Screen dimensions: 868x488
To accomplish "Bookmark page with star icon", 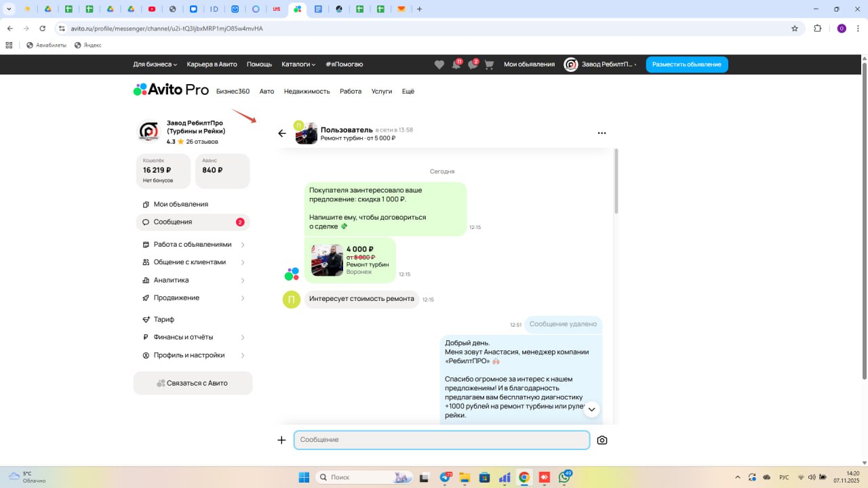I will click(x=795, y=28).
